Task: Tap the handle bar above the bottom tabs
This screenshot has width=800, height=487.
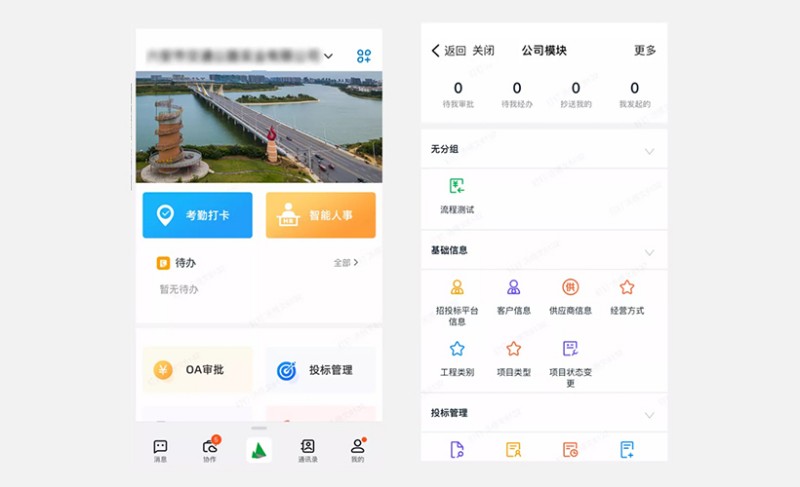Action: click(259, 428)
